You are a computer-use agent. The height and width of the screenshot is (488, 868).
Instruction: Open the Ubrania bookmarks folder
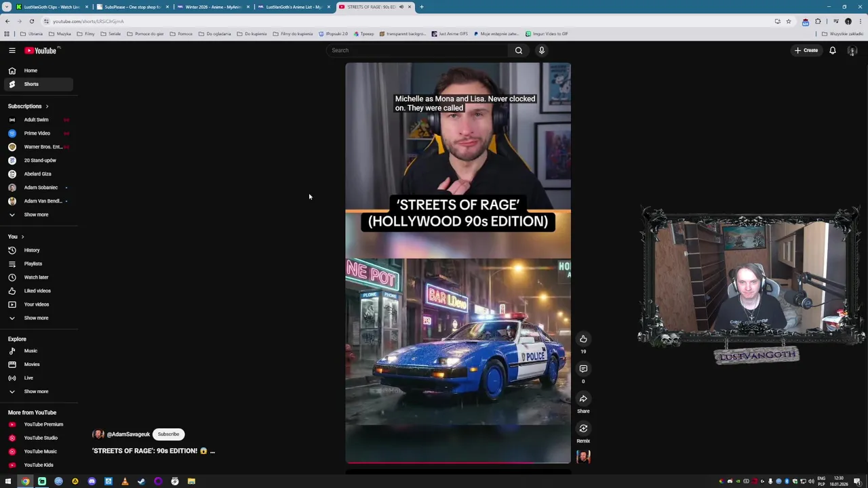[32, 34]
